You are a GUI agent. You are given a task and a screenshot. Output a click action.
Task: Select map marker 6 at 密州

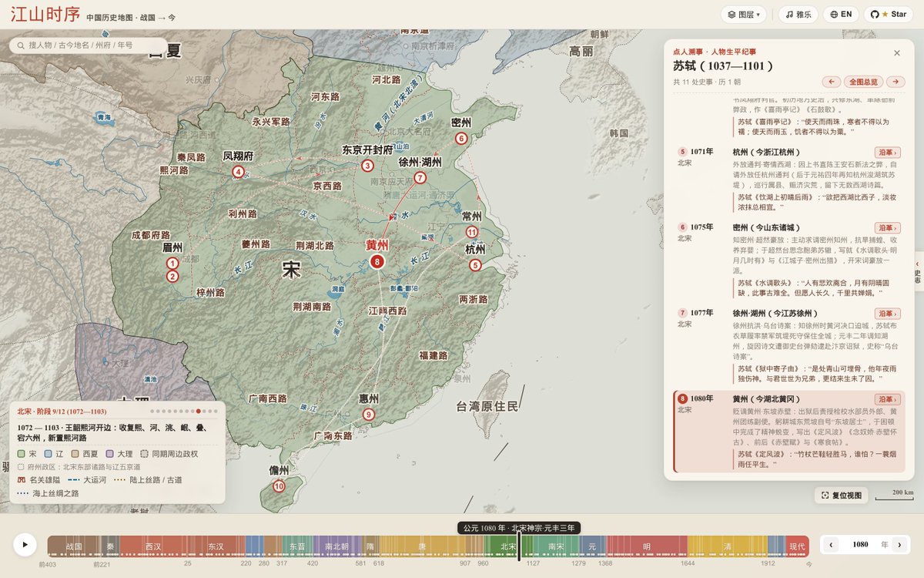[x=461, y=139]
